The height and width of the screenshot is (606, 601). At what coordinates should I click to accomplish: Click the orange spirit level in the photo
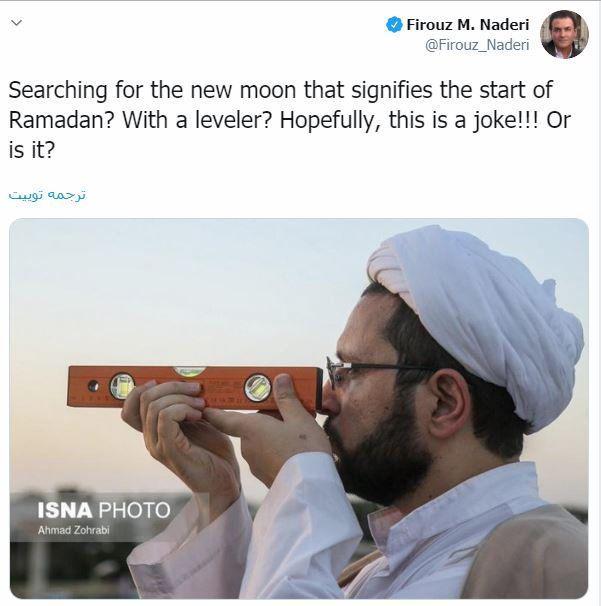195,388
